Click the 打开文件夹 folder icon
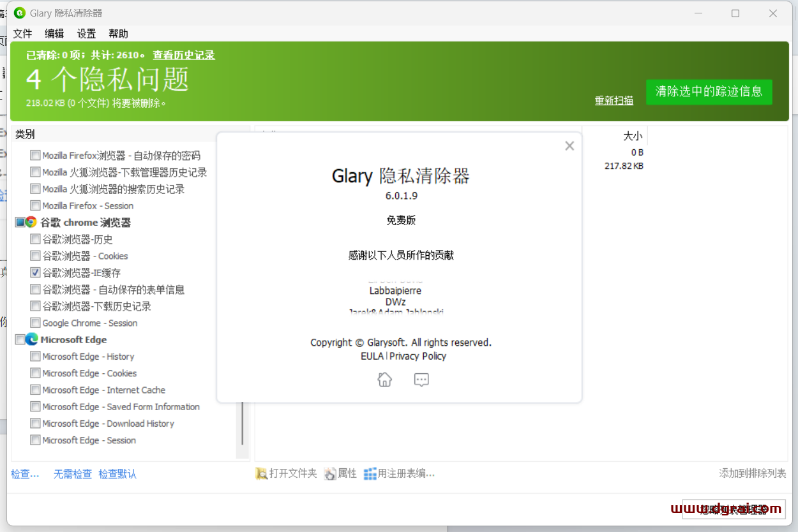 [261, 473]
